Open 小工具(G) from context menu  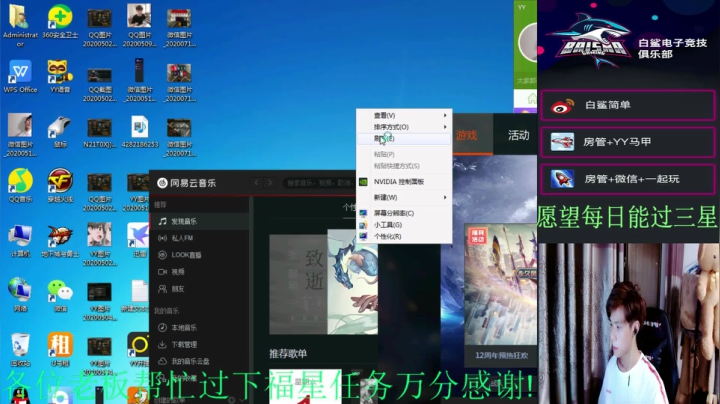[404, 224]
